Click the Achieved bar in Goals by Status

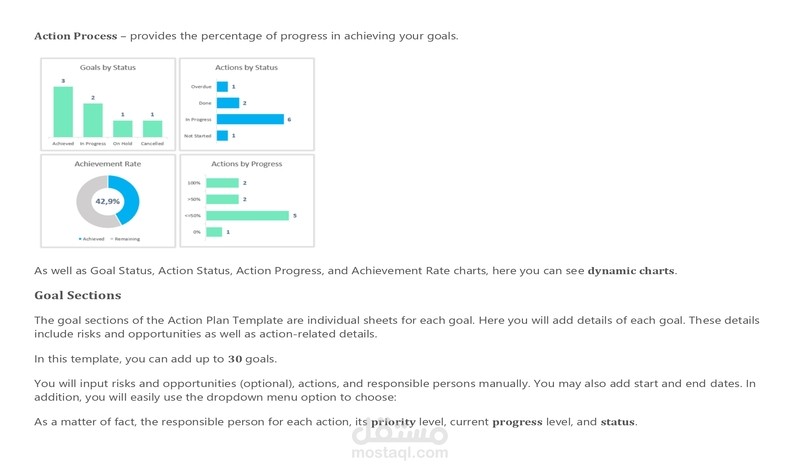click(63, 112)
